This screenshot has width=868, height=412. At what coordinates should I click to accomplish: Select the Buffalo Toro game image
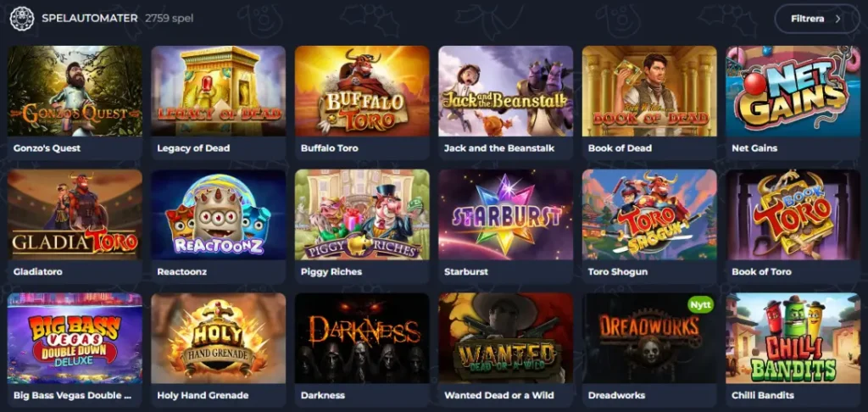(362, 91)
